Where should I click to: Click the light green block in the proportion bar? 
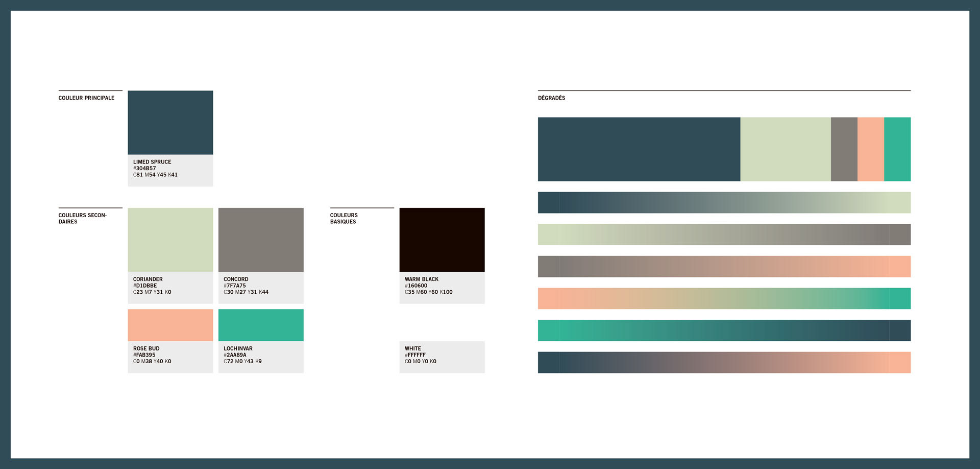coord(786,149)
